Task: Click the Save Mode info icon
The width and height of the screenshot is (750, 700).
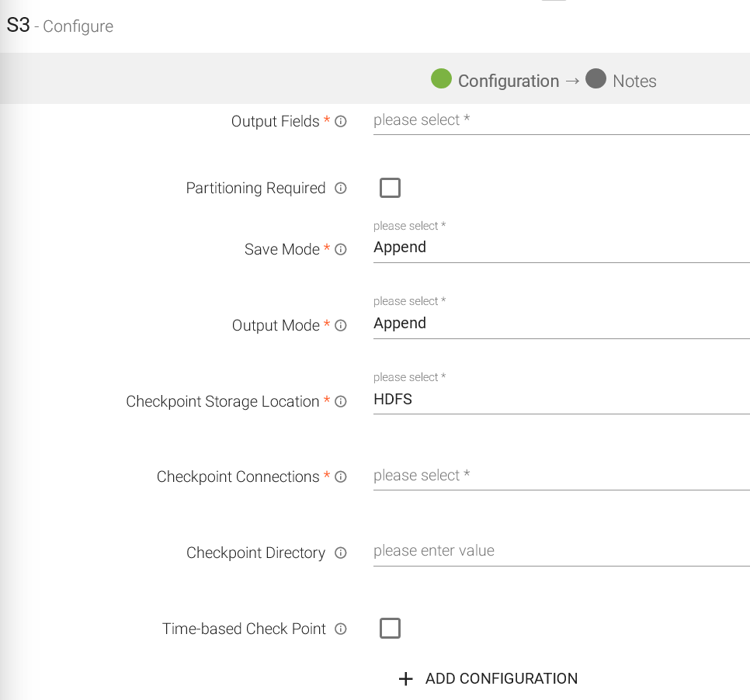Action: [x=340, y=250]
